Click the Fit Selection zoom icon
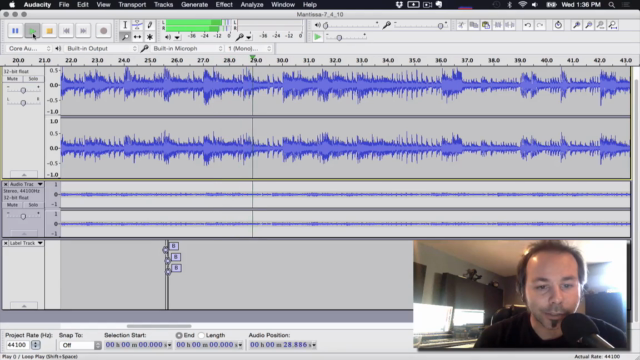Viewport: 640px width, 360px height. click(600, 25)
